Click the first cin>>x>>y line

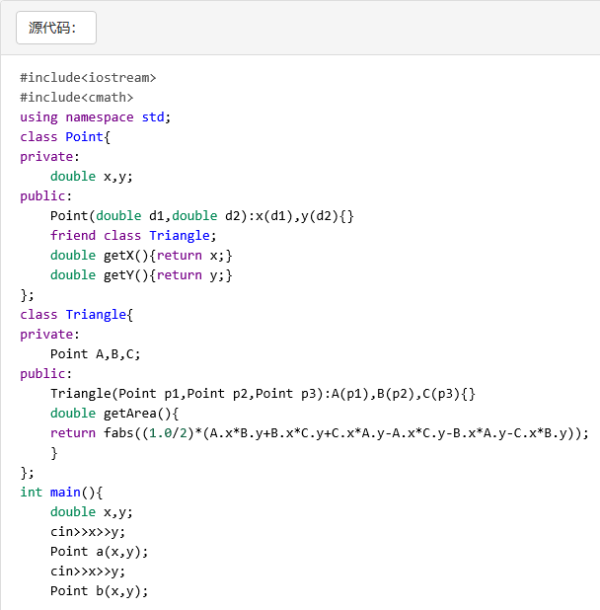[x=88, y=532]
